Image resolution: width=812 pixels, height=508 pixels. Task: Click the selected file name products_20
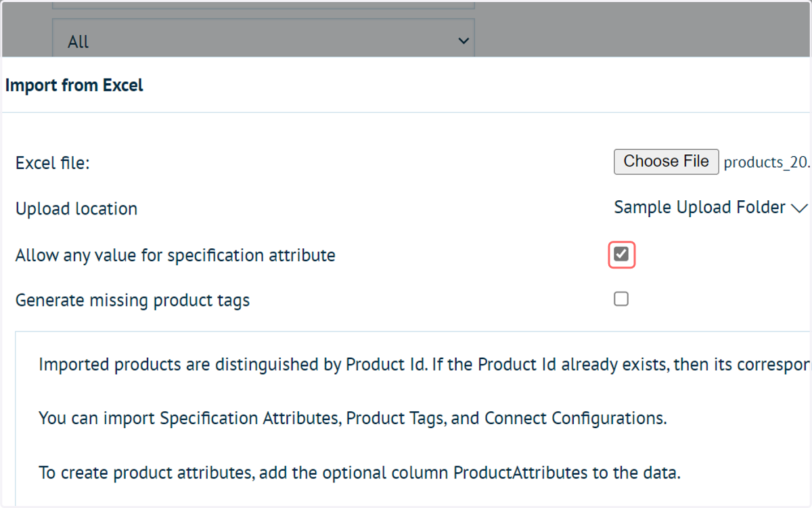[767, 163]
